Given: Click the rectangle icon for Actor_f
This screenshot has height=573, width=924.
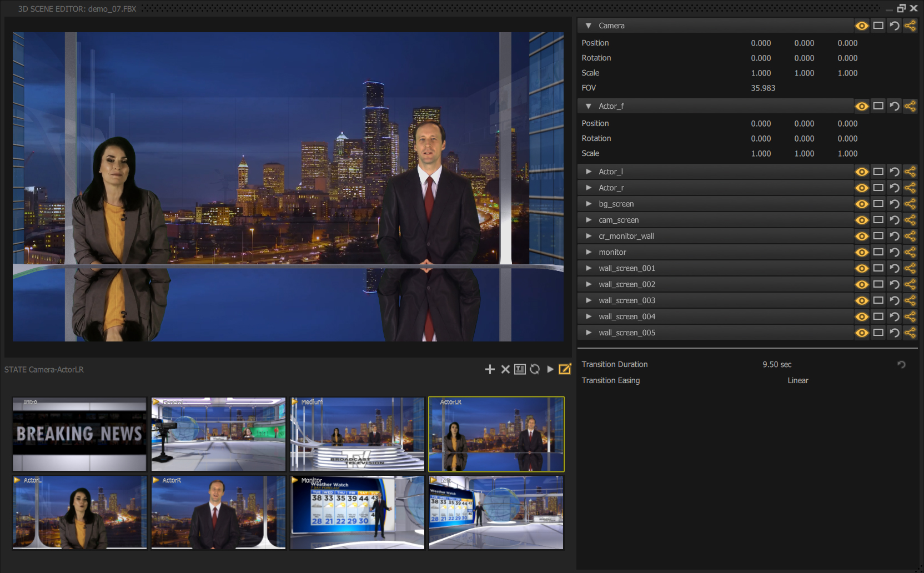Looking at the screenshot, I should [878, 106].
